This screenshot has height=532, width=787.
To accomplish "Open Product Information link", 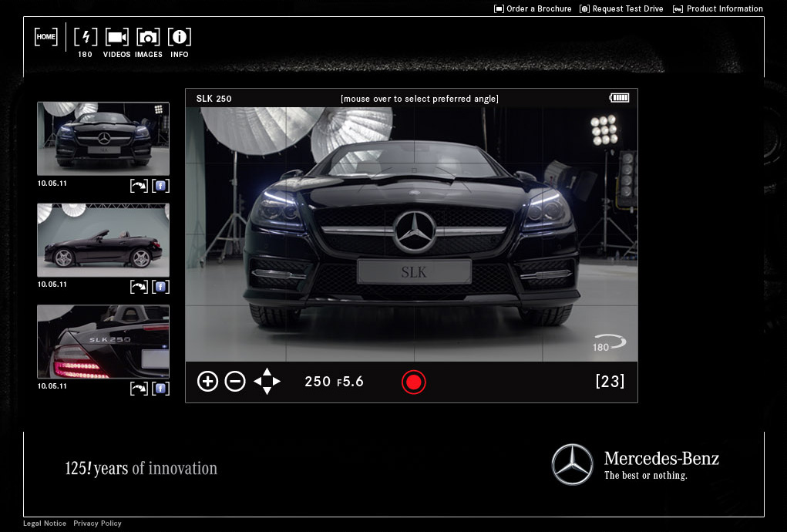I will point(718,8).
